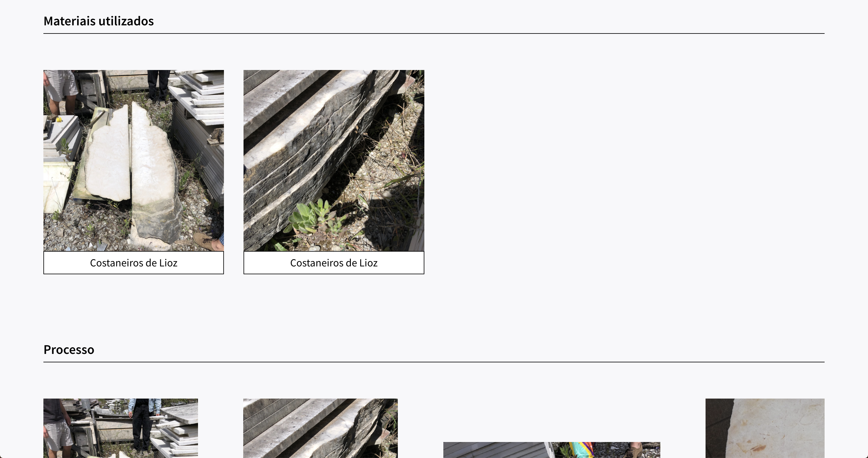Click the Materiais utilizados heading
Image resolution: width=868 pixels, height=458 pixels.
(98, 21)
